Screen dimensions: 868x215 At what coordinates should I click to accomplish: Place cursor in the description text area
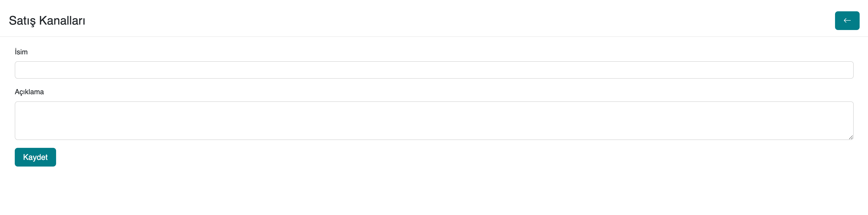(434, 120)
